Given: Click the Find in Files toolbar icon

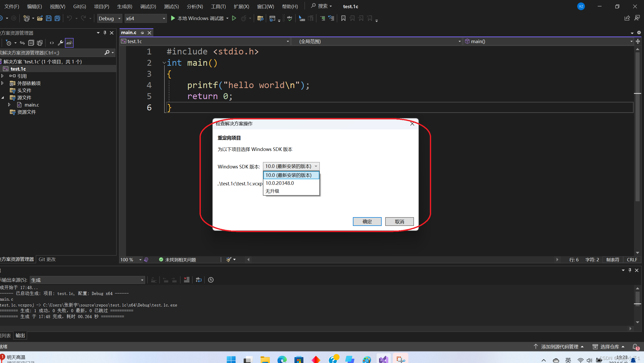Looking at the screenshot, I should [260, 18].
